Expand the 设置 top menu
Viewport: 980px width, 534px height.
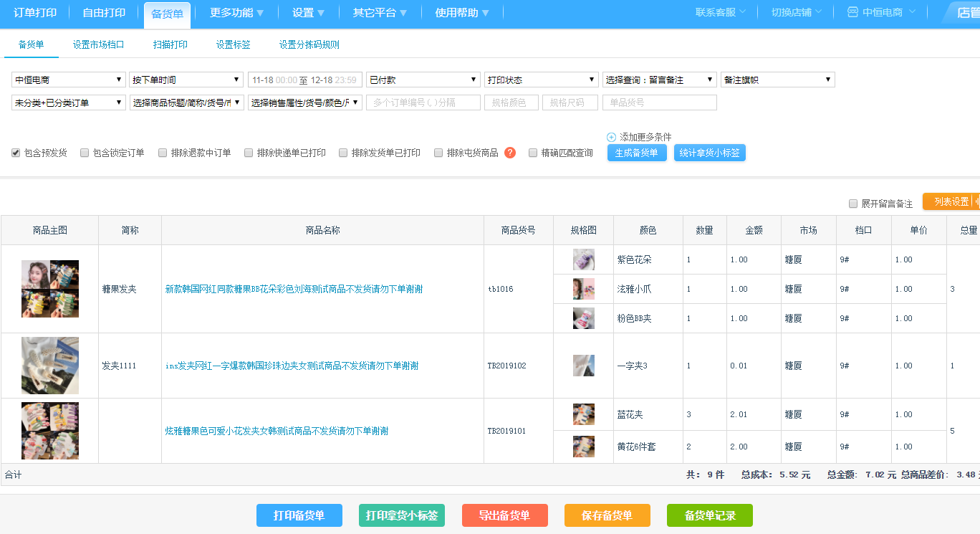click(x=309, y=12)
